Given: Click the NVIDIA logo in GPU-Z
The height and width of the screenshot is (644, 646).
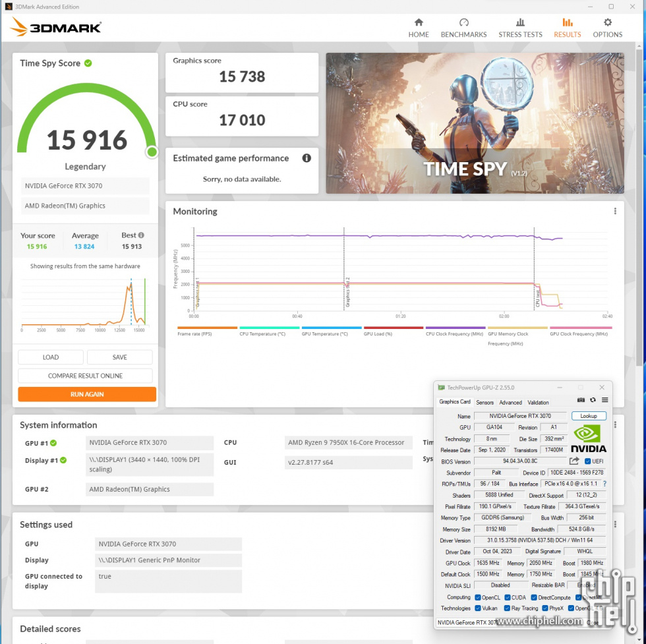Looking at the screenshot, I should [x=588, y=439].
